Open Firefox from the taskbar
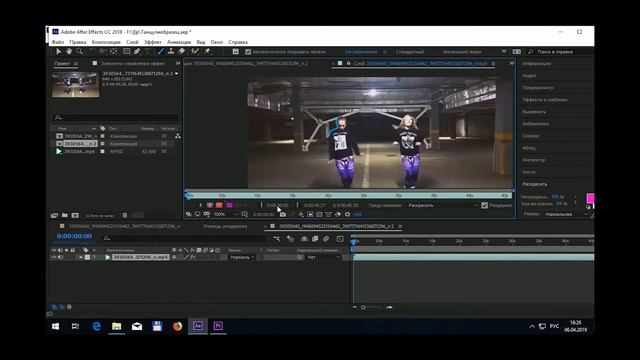640x360 pixels. coord(178,326)
